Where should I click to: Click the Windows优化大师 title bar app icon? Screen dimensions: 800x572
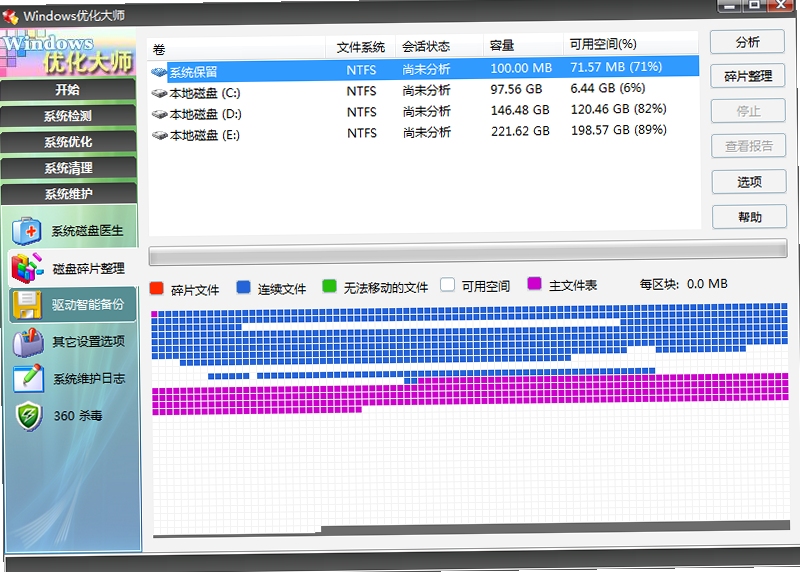tap(10, 16)
